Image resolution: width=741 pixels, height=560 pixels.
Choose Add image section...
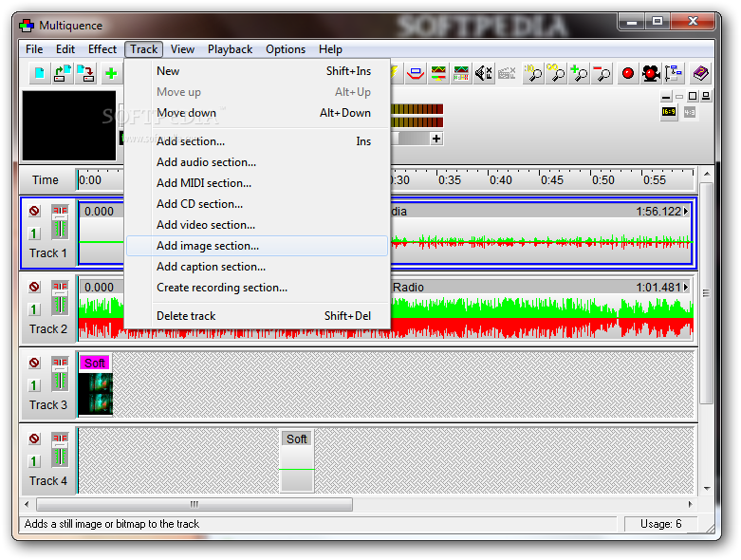coord(257,246)
